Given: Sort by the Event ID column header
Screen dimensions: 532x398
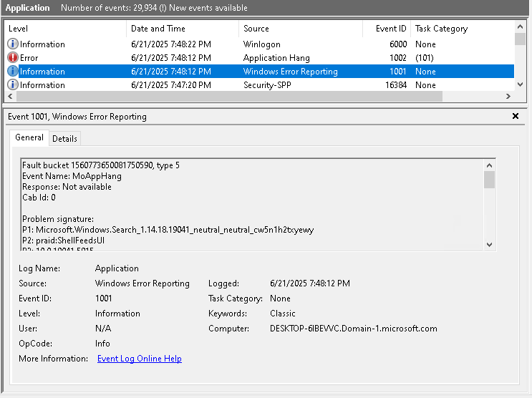Looking at the screenshot, I should (387, 29).
